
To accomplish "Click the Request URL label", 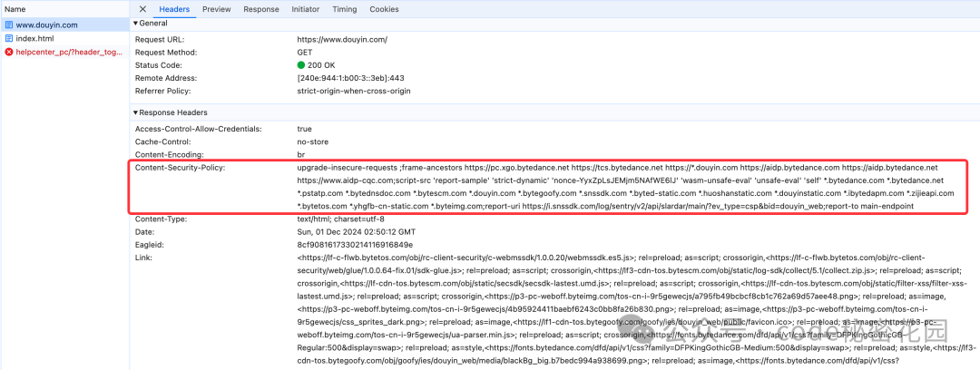I will [x=160, y=39].
